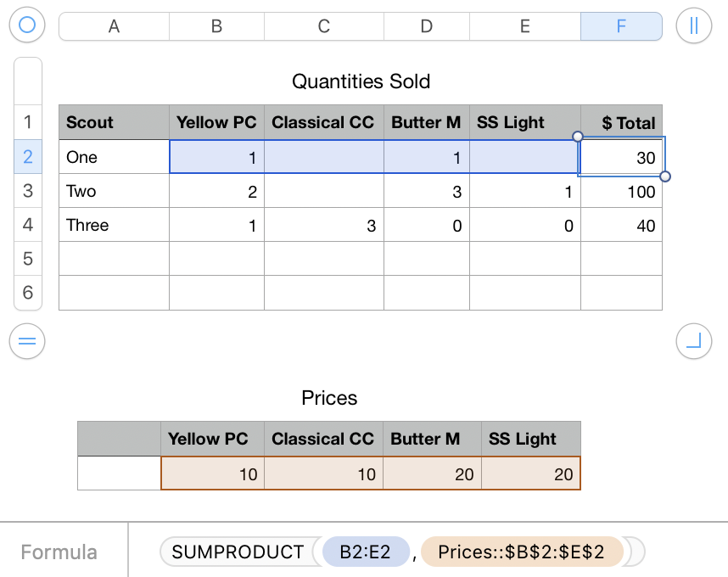Select row 2 header
The width and height of the screenshot is (728, 577).
pos(28,157)
